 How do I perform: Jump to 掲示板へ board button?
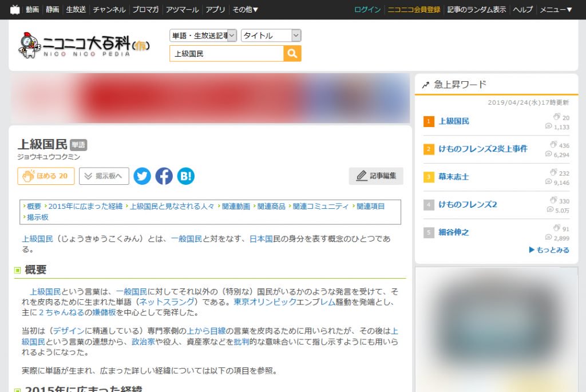[104, 176]
